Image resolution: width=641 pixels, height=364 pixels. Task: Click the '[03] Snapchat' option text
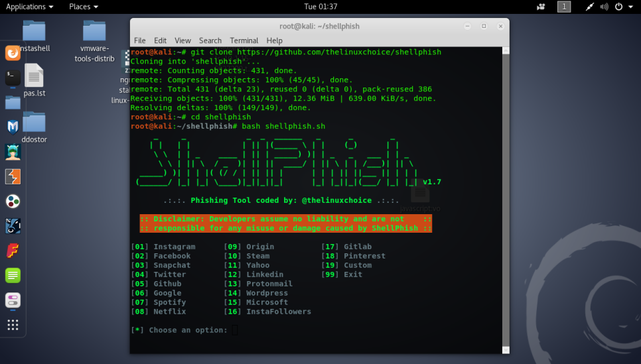pyautogui.click(x=161, y=265)
